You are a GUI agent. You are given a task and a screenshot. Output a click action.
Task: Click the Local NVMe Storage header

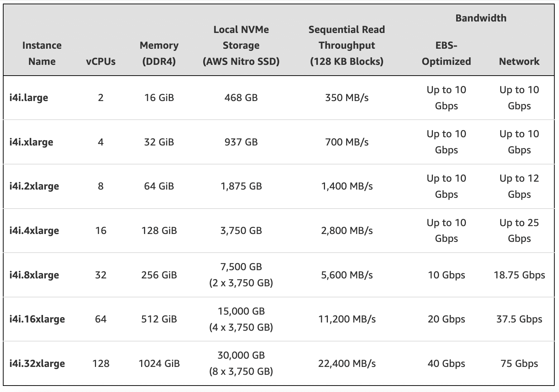tap(241, 46)
